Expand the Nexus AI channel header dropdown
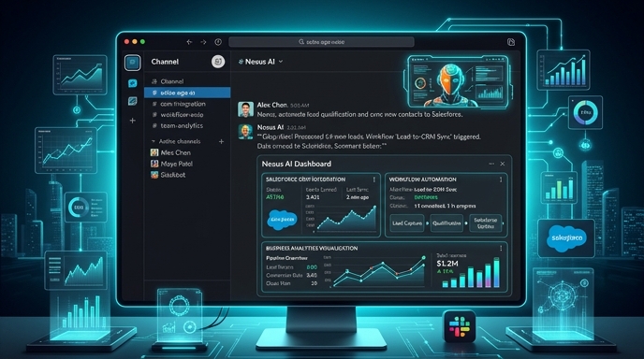Viewport: 644px width, 359px height. [281, 62]
